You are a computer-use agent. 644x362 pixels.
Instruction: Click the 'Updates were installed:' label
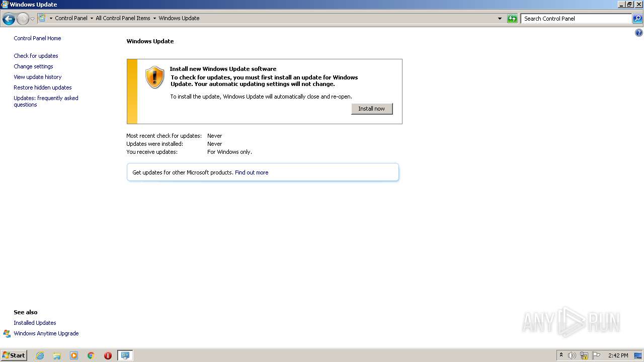pos(154,144)
